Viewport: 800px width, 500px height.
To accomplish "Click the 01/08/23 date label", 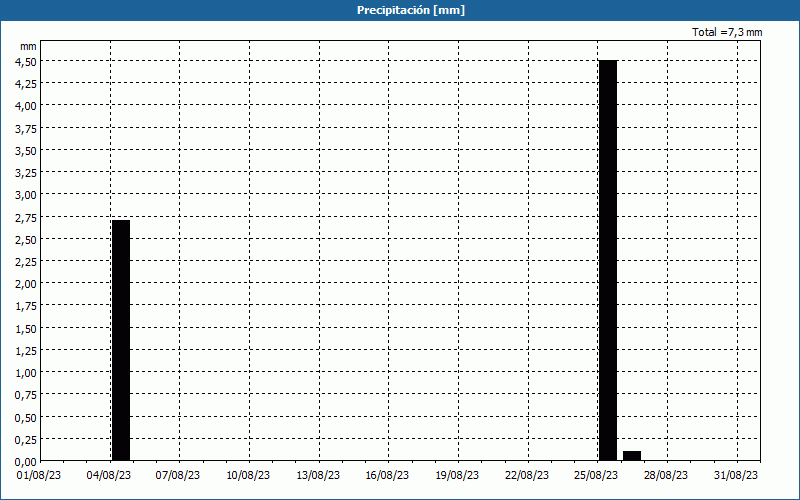I will 39,475.
